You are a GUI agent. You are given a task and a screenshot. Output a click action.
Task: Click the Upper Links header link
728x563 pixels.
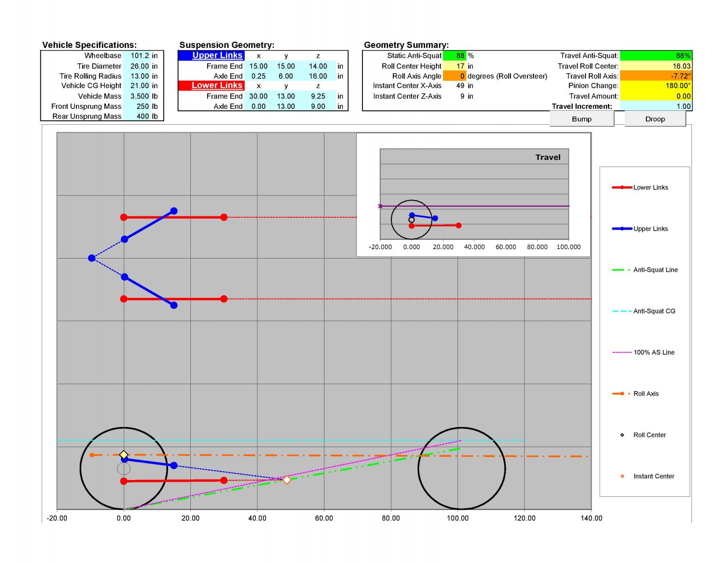tap(217, 55)
